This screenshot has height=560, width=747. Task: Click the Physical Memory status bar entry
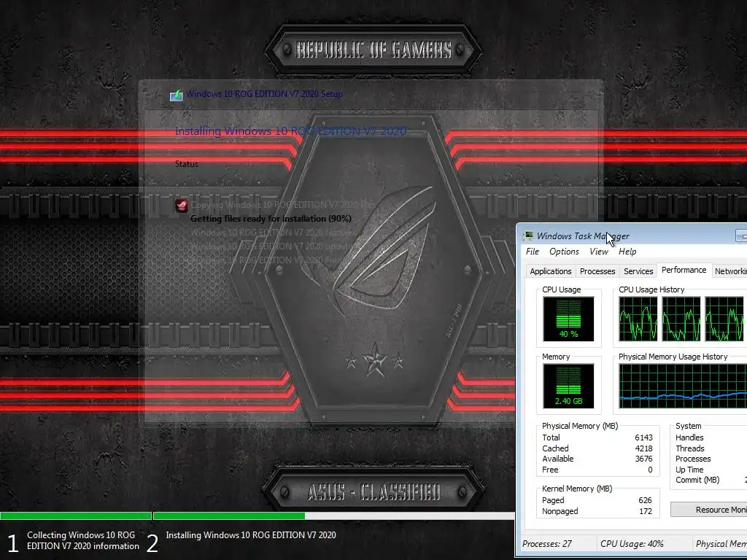721,544
